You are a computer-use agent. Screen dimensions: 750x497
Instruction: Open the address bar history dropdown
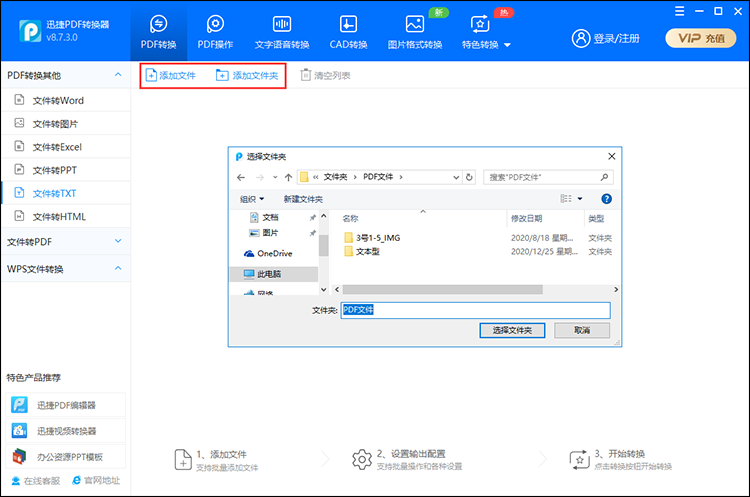click(x=456, y=177)
